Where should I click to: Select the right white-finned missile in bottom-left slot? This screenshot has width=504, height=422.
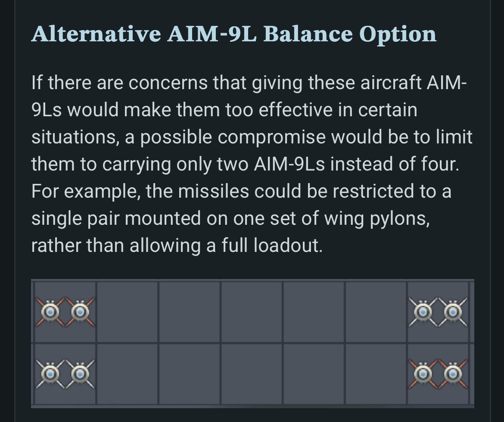click(80, 374)
